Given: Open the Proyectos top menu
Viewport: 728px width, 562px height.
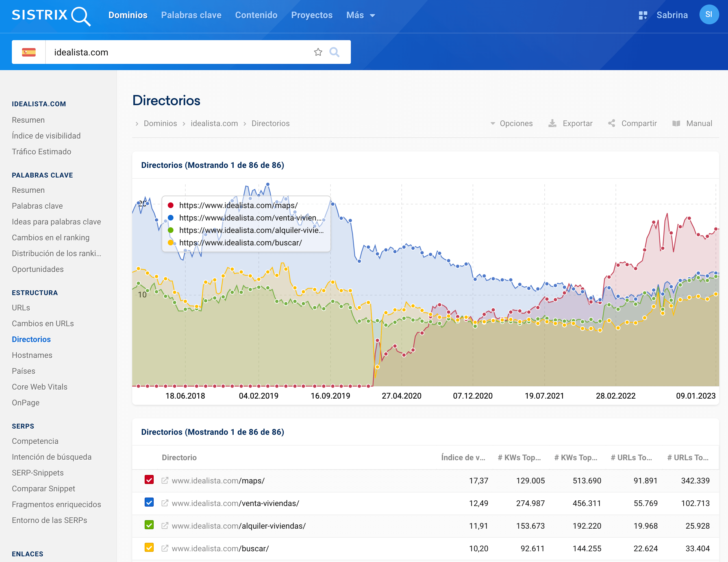Looking at the screenshot, I should pyautogui.click(x=312, y=15).
